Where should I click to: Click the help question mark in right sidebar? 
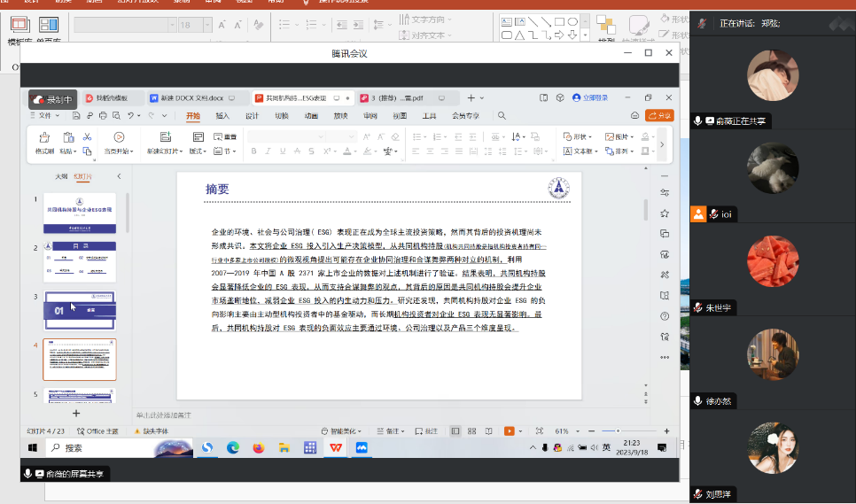point(665,316)
